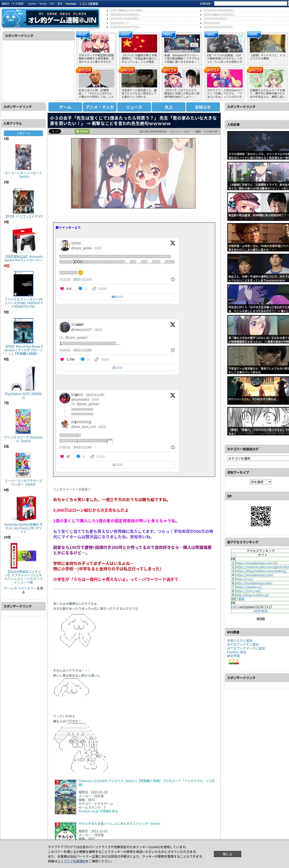289x868 pixels.
Task: Close cookie banner with 閉じる button
Action: coord(227,854)
